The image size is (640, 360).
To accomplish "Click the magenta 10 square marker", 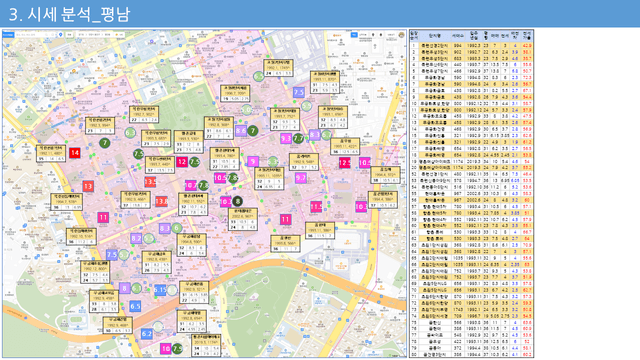I will click(165, 349).
